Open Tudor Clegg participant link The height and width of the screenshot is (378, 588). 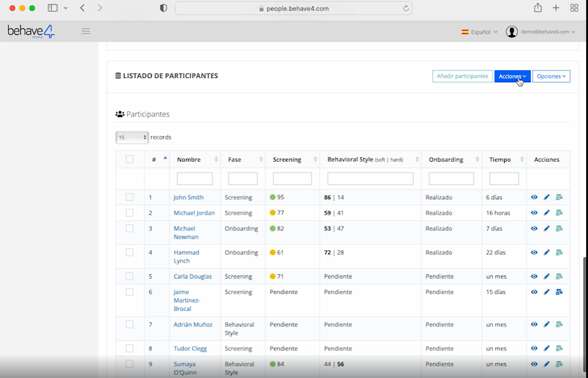(x=190, y=348)
